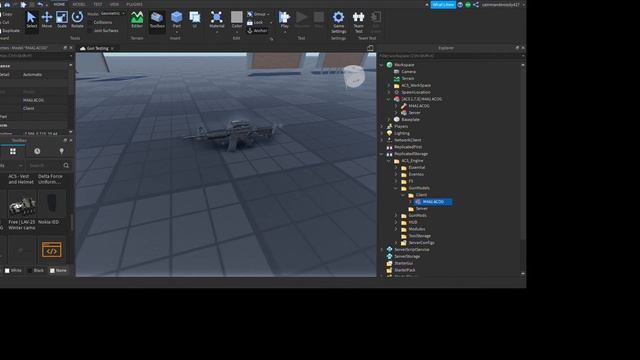Start Play testing

coord(284,20)
